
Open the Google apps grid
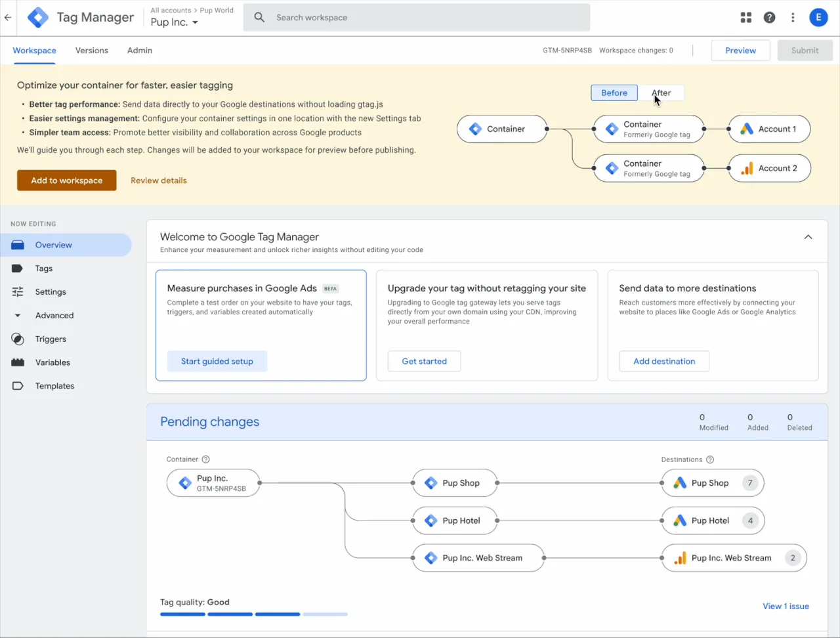pos(746,18)
